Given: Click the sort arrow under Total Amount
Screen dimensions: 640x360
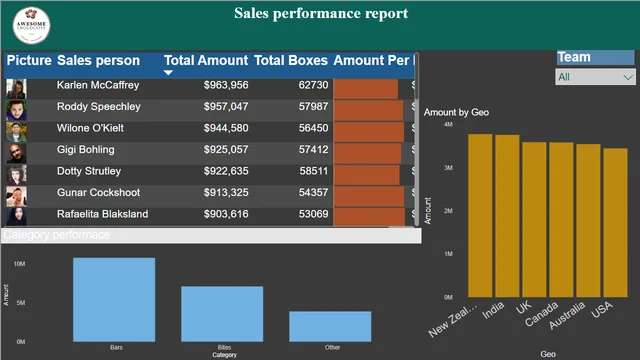Looking at the screenshot, I should (168, 73).
